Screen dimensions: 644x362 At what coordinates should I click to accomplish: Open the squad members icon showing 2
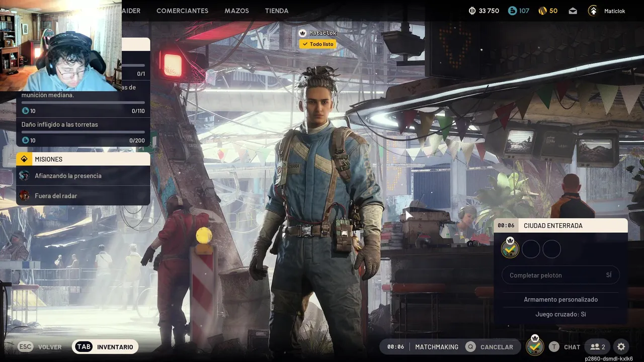pos(598,346)
